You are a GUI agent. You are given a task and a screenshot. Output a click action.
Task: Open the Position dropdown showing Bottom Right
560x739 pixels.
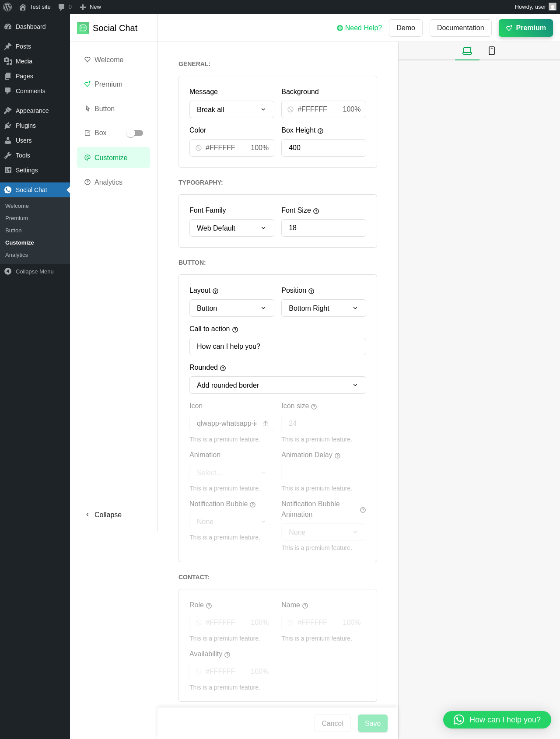(324, 308)
